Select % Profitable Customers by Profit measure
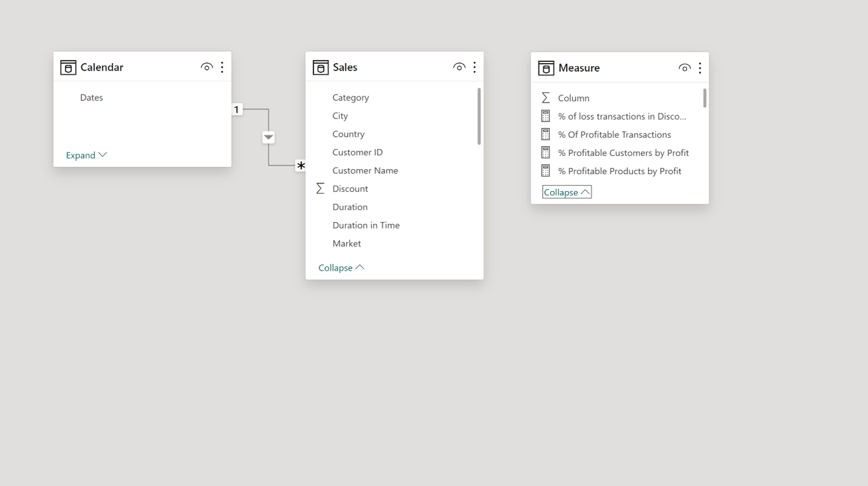This screenshot has width=868, height=486. [x=623, y=153]
